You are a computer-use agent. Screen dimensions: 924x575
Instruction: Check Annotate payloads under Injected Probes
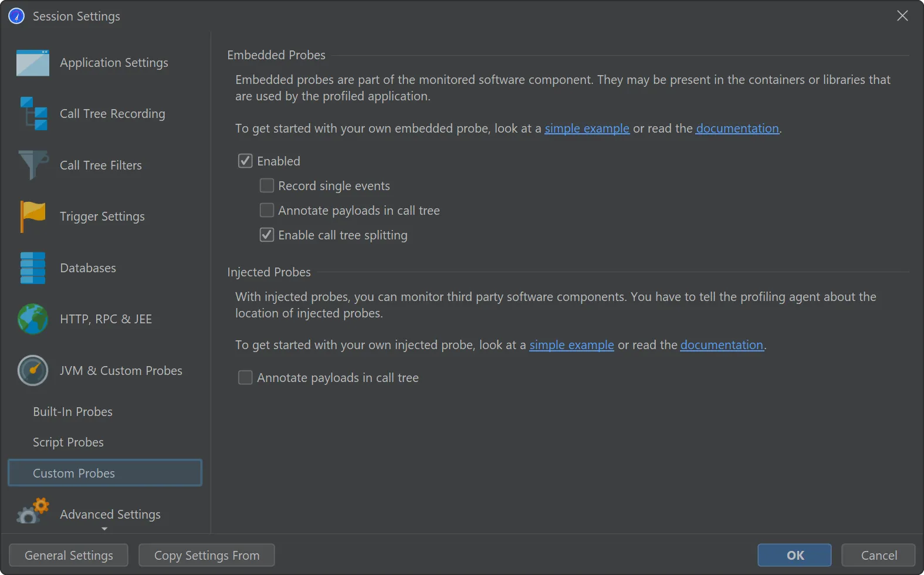(245, 377)
